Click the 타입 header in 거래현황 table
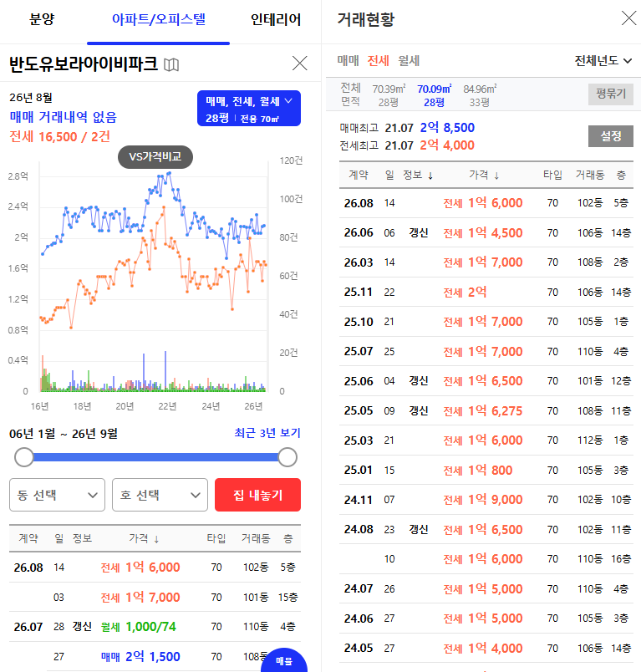Screen dimensions: 641x672 [552, 175]
